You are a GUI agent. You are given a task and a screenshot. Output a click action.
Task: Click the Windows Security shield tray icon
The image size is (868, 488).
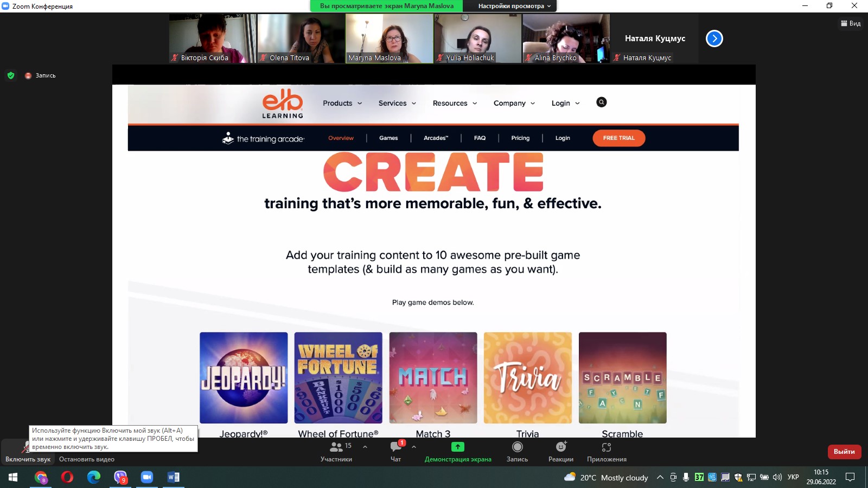[738, 477]
